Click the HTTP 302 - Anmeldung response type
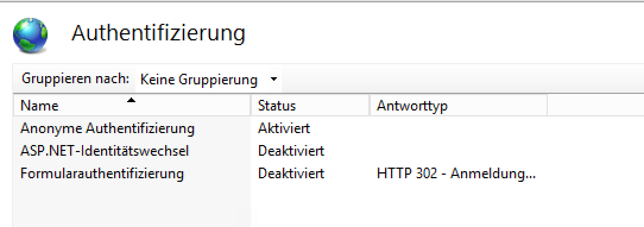Image resolution: width=644 pixels, height=227 pixels. (x=456, y=174)
